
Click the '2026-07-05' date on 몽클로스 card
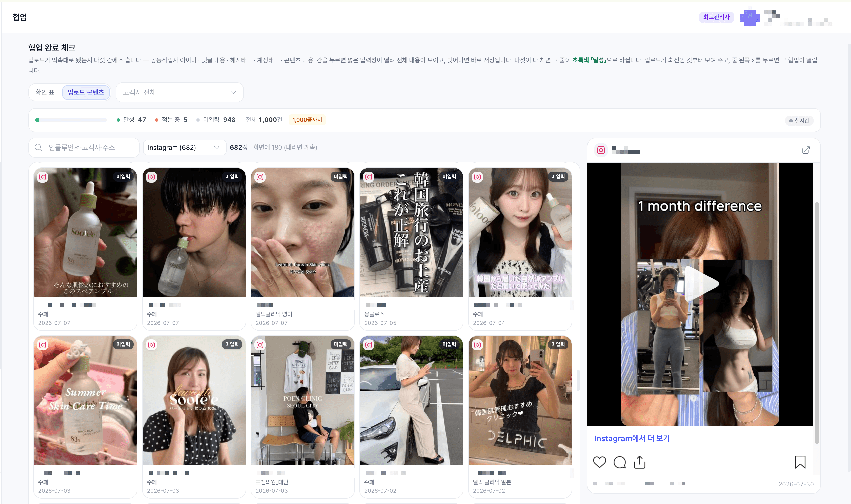(380, 323)
